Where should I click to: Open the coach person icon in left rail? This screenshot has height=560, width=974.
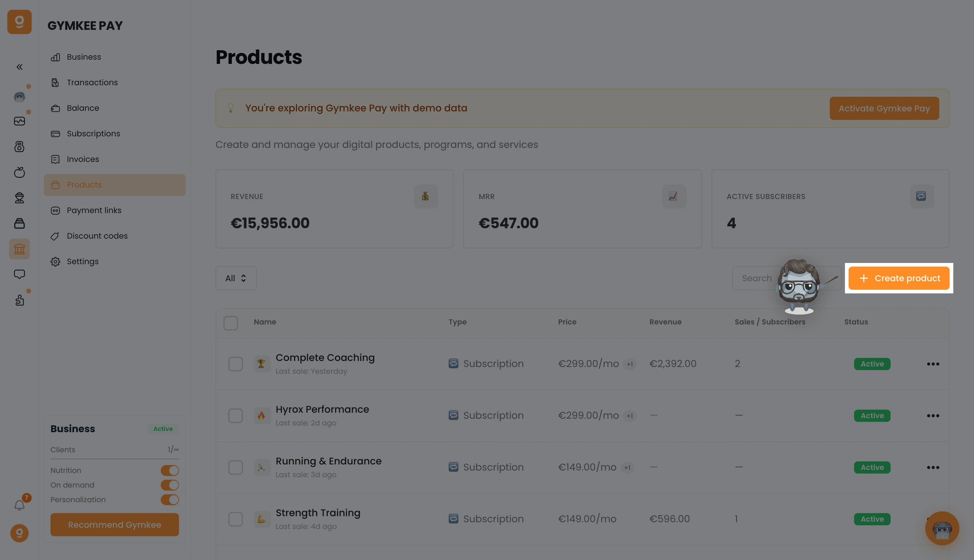19,198
